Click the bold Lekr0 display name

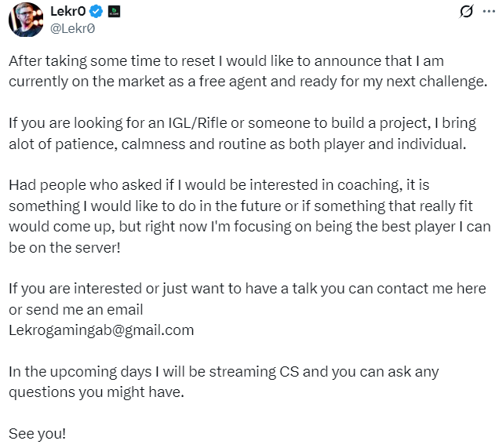[68, 12]
